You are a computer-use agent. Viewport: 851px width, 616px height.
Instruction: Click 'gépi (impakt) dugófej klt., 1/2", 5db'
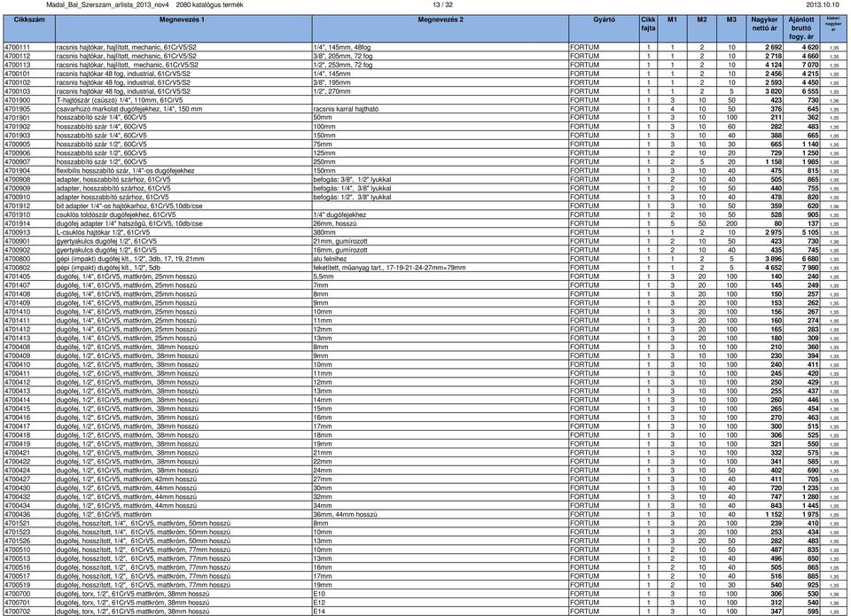point(108,268)
